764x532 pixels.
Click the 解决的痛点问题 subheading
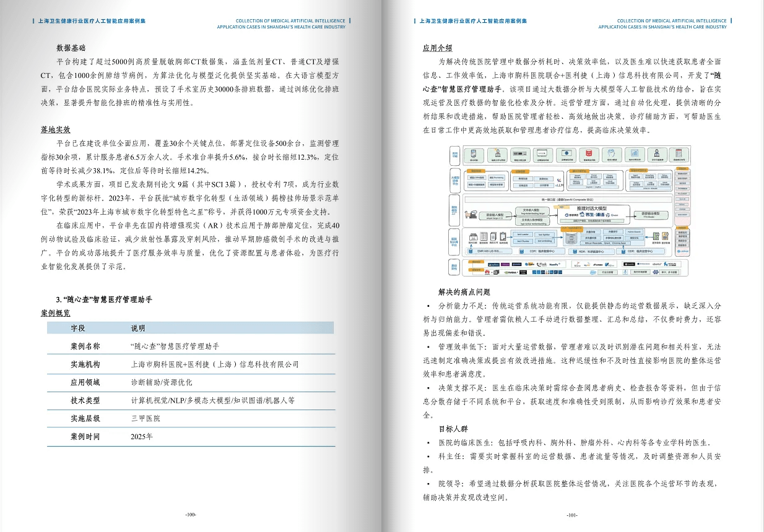point(464,292)
